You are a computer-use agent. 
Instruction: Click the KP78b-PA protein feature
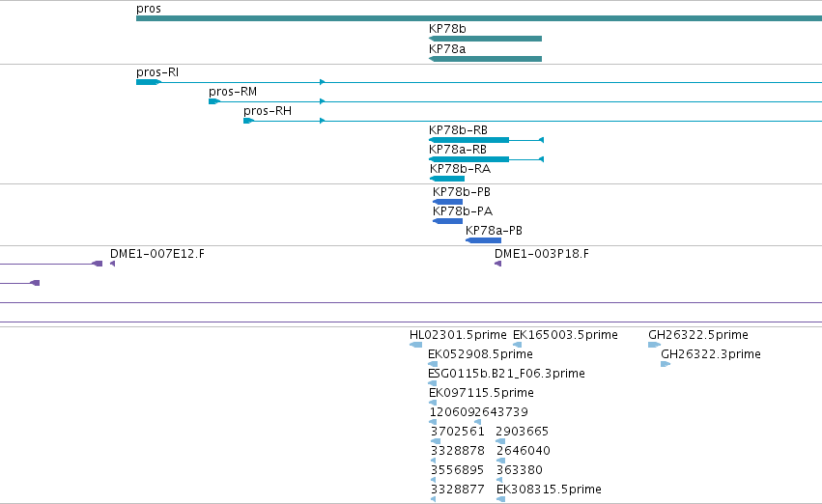[x=447, y=221]
